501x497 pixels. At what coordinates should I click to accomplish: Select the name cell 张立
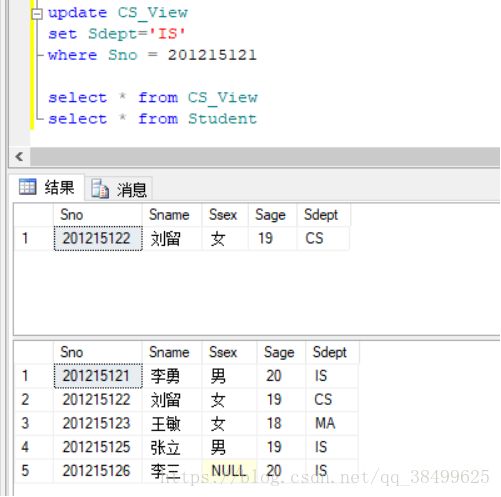coord(172,447)
